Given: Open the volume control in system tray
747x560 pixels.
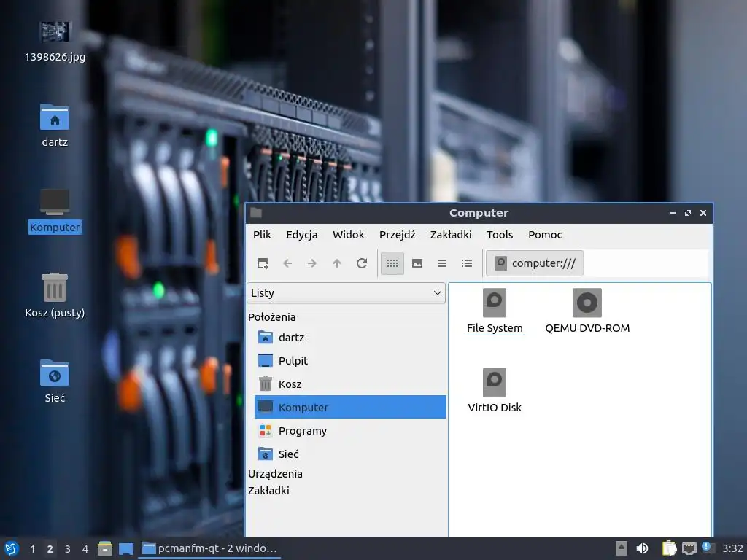Looking at the screenshot, I should click(x=642, y=548).
